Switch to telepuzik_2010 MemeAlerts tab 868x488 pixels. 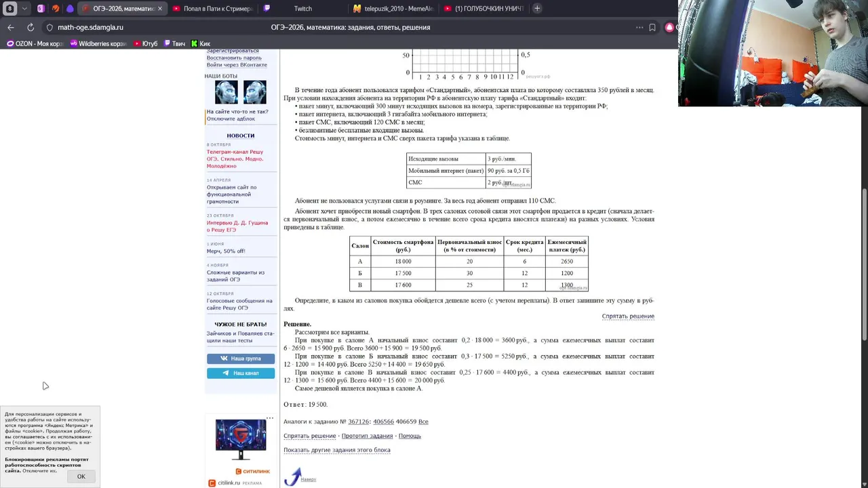tap(393, 9)
